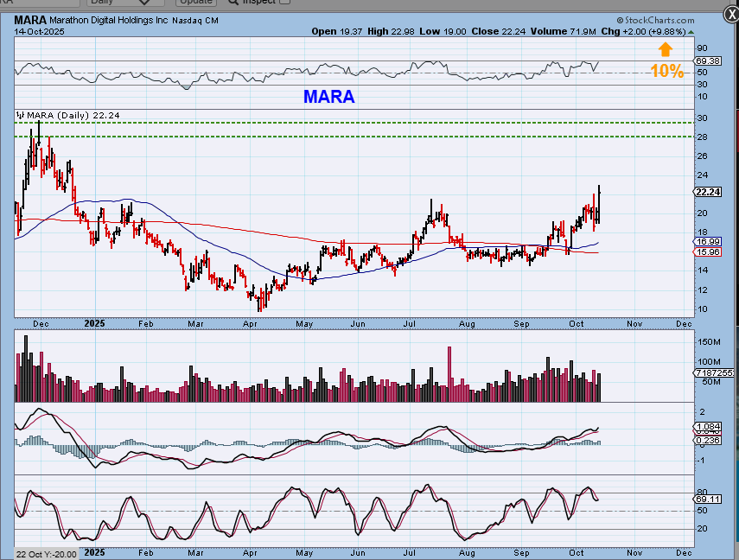Click the '28' level on the price axis
This screenshot has width=739, height=560.
point(702,137)
